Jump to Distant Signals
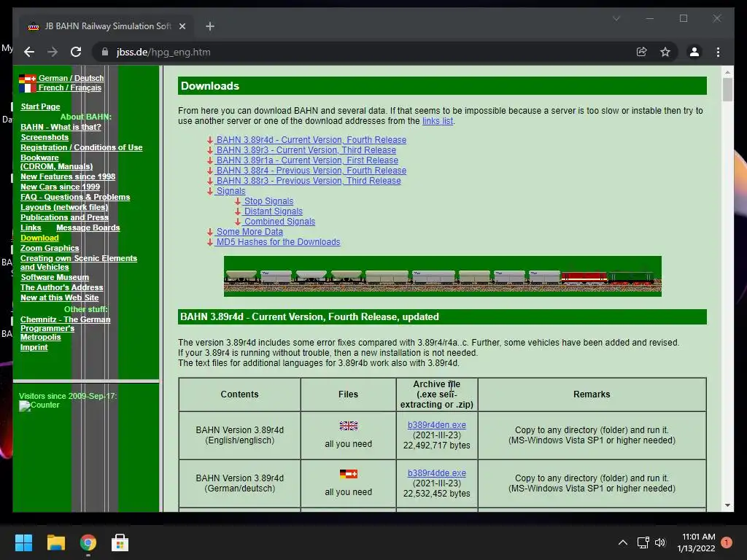Screen dimensions: 747x560 (x=273, y=211)
